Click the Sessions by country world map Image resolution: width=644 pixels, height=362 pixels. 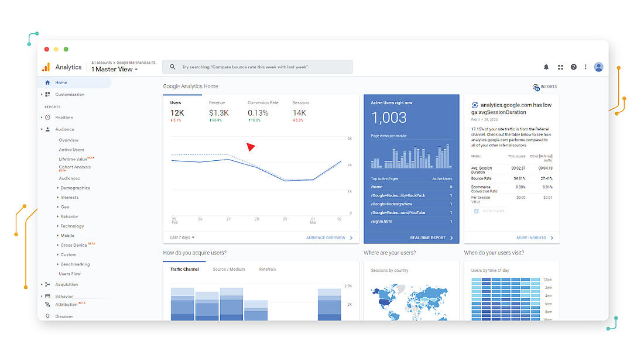(409, 302)
